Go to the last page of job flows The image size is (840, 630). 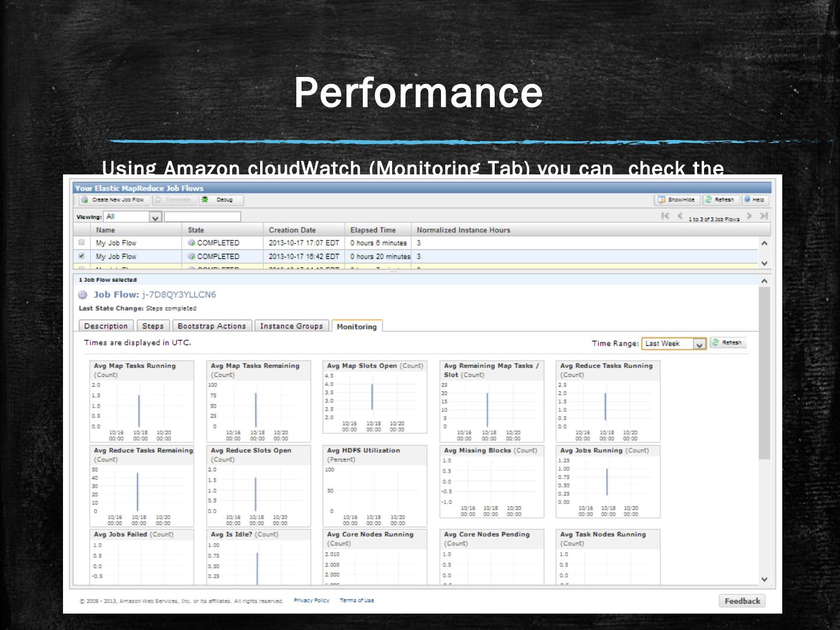pyautogui.click(x=764, y=216)
